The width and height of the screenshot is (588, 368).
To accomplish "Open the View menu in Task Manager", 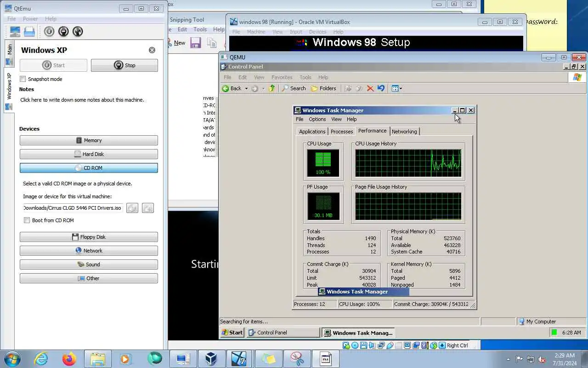I will tap(336, 119).
